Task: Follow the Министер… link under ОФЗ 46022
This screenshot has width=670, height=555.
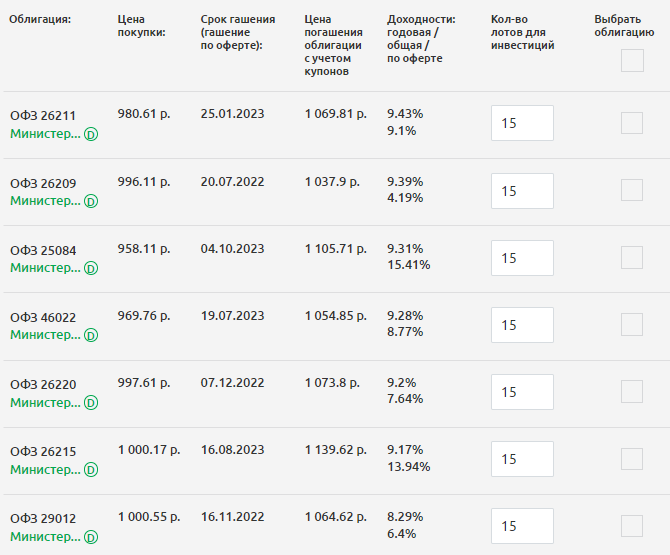Action: 45,335
